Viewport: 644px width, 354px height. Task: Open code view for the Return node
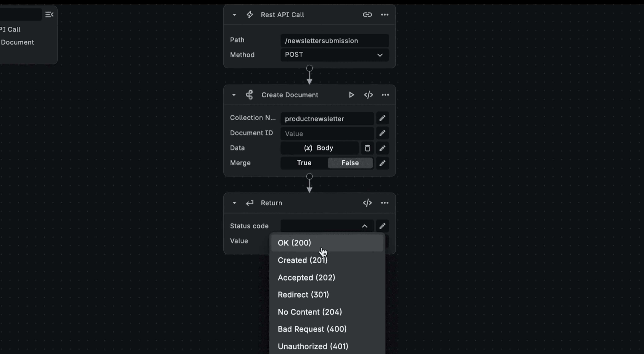tap(367, 203)
